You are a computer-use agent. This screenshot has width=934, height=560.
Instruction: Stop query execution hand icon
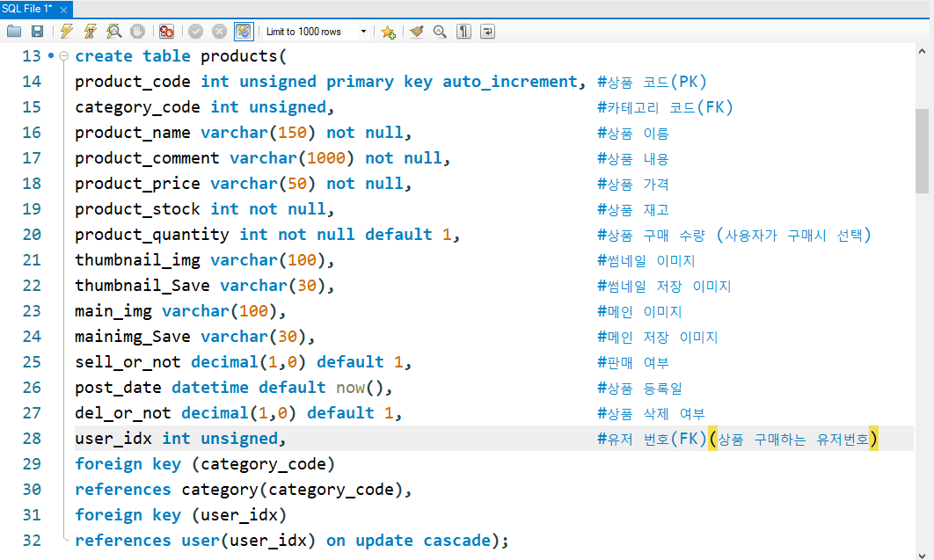tap(137, 32)
